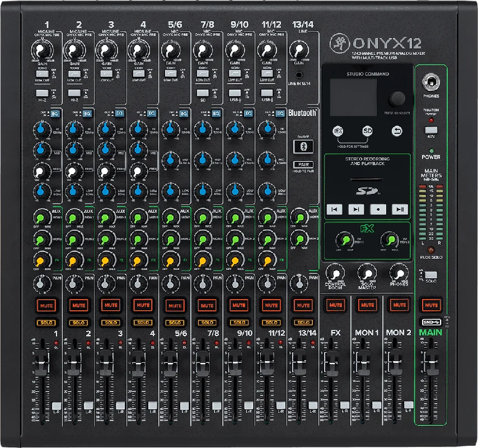Toggle the USB 3/4 switch on channel 11/12

(267, 93)
